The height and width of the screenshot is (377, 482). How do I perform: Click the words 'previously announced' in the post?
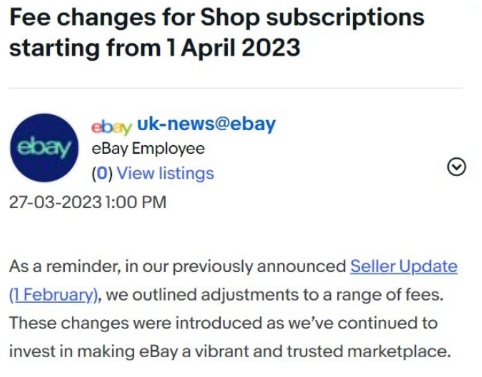(x=260, y=266)
